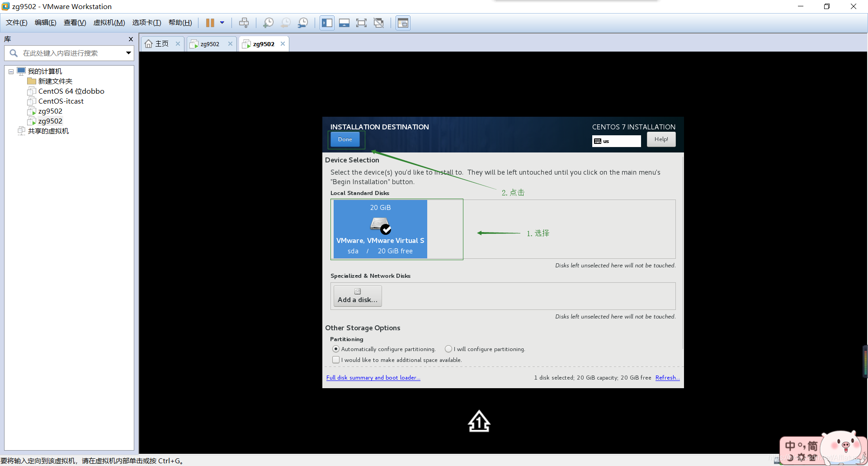Click the 中 input method indicator
868x466 pixels.
coord(790,446)
